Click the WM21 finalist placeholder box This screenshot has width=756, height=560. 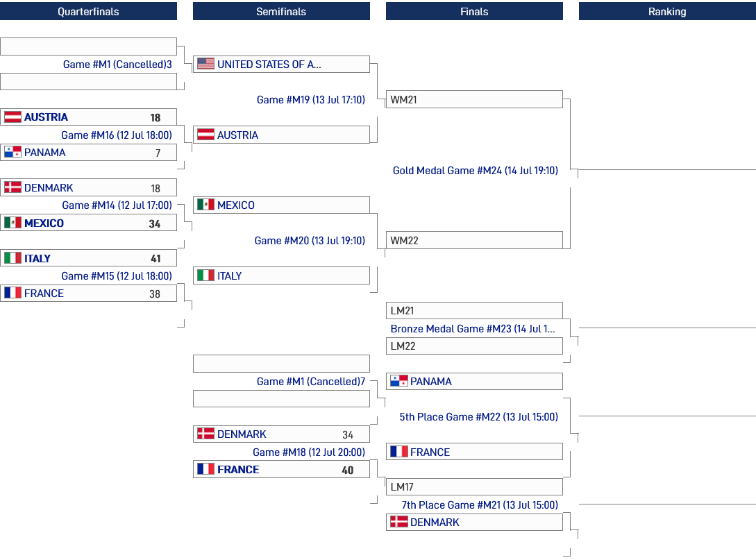474,99
